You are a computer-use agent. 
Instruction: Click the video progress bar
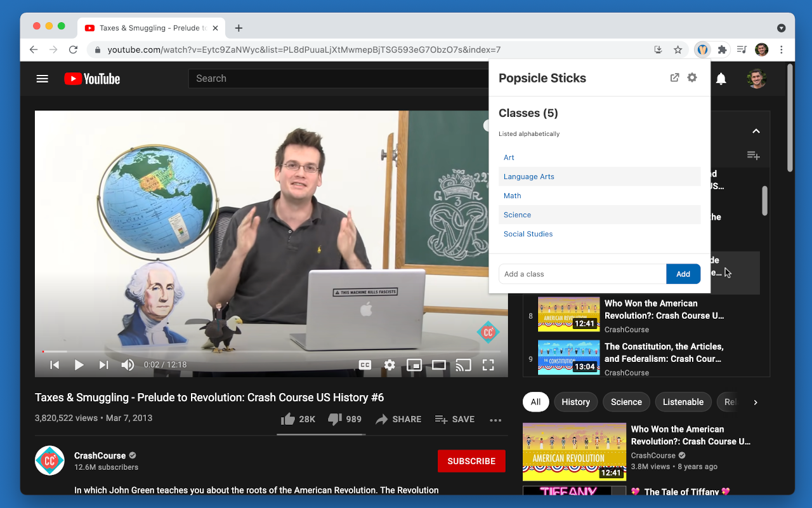tap(272, 351)
